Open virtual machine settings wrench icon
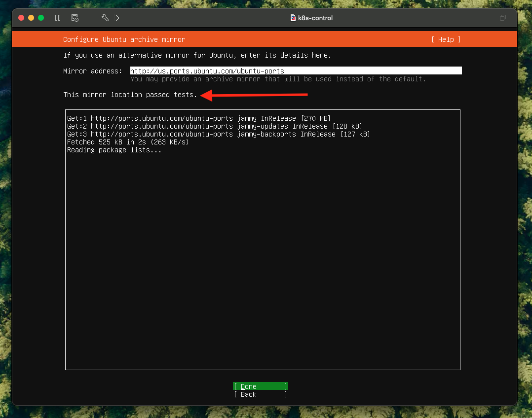Viewport: 532px width, 418px height. [x=105, y=18]
